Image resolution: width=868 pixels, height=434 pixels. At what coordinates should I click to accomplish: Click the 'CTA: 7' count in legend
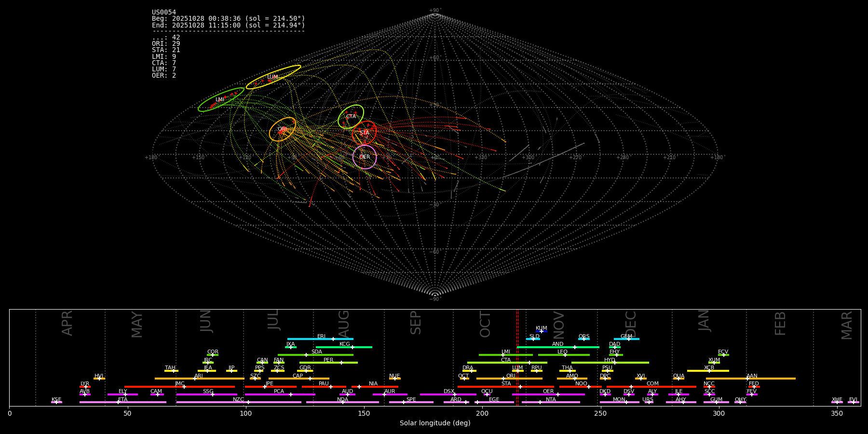(164, 63)
